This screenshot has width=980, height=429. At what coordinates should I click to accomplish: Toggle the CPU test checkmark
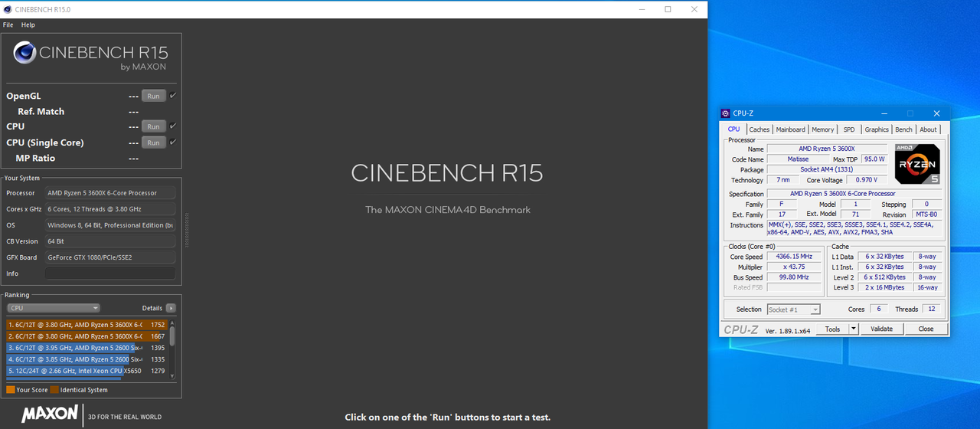173,126
